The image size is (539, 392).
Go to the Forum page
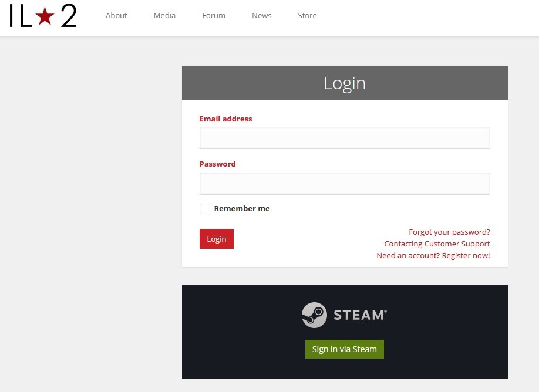point(214,15)
